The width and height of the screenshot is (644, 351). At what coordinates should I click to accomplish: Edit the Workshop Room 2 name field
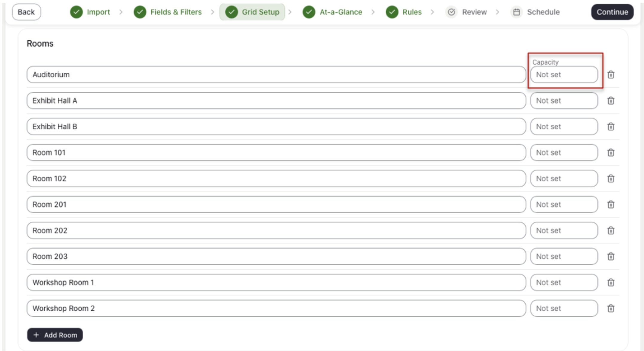276,308
